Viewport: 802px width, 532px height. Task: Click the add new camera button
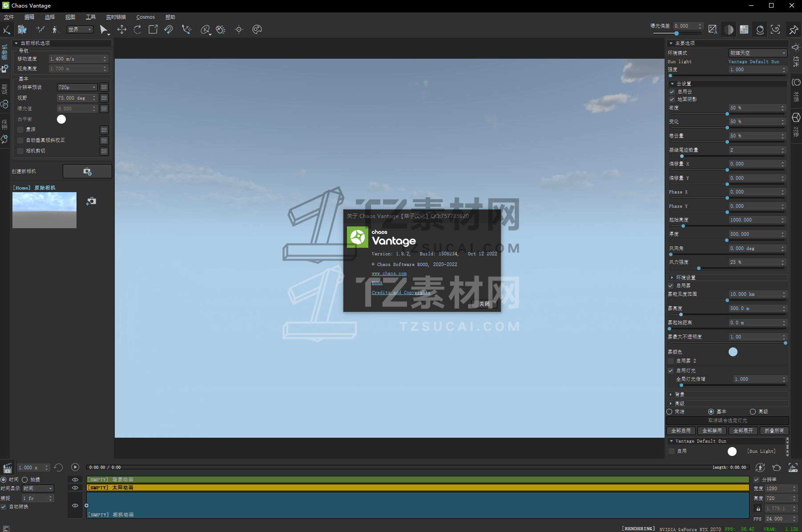[87, 171]
